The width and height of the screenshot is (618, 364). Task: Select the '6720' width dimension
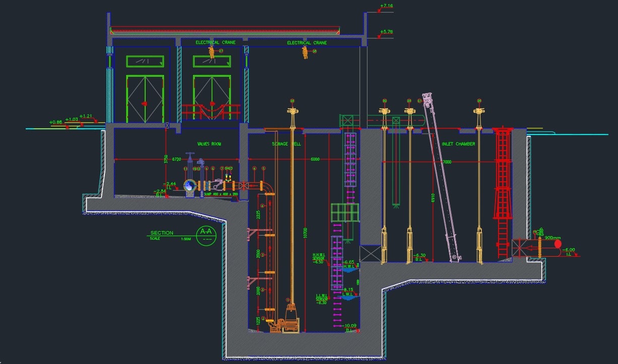pos(176,159)
